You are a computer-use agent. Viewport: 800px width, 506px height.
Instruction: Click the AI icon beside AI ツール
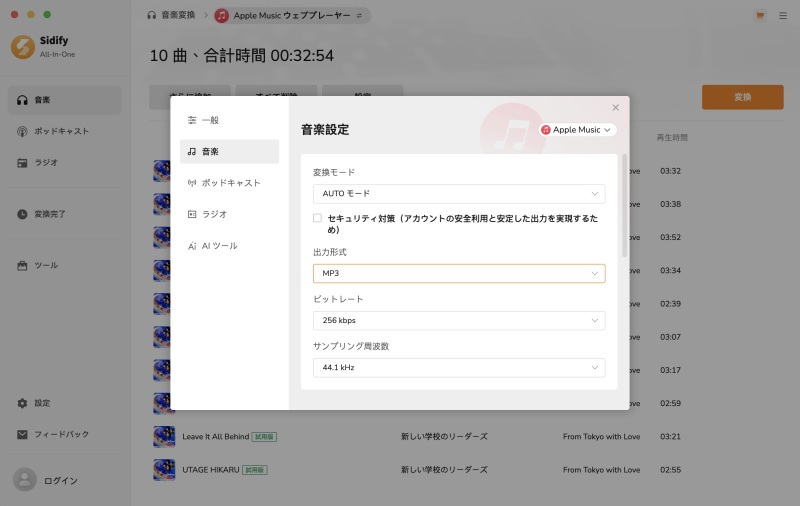click(192, 246)
